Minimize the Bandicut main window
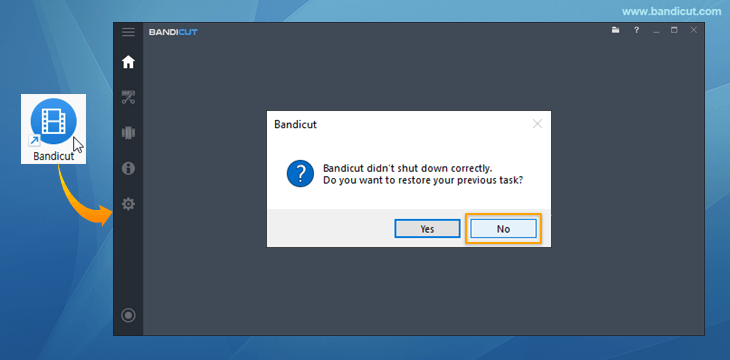Viewport: 730px width, 360px height. pos(656,31)
